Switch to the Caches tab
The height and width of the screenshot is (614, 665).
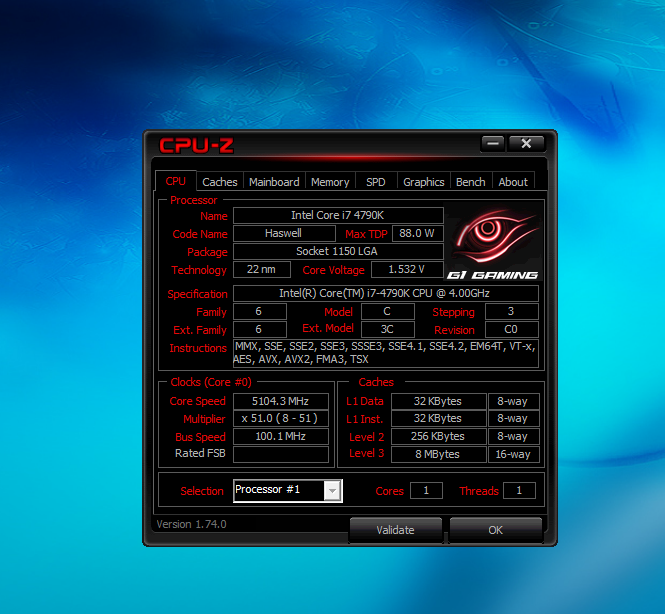coord(220,182)
